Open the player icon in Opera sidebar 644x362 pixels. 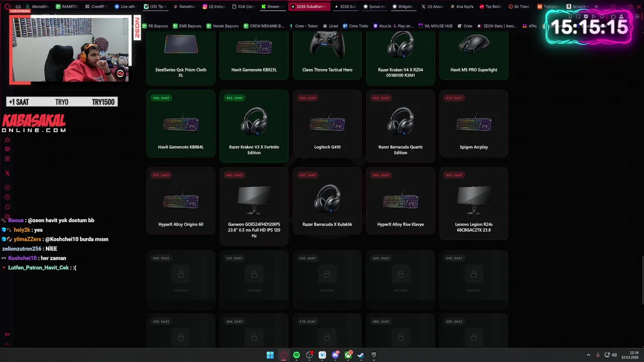tap(7, 188)
